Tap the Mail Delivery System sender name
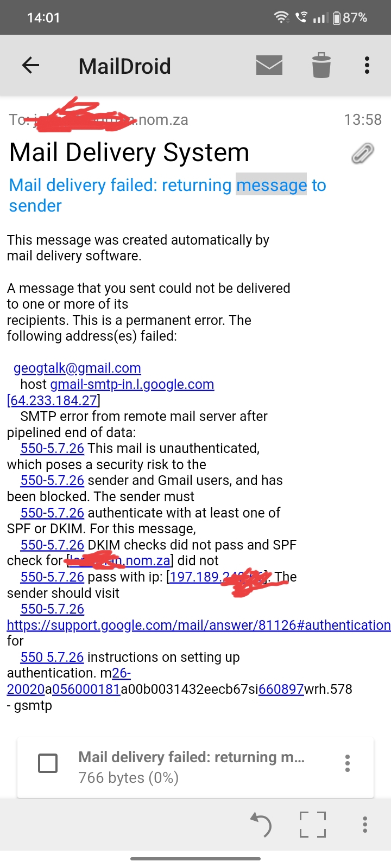 129,152
